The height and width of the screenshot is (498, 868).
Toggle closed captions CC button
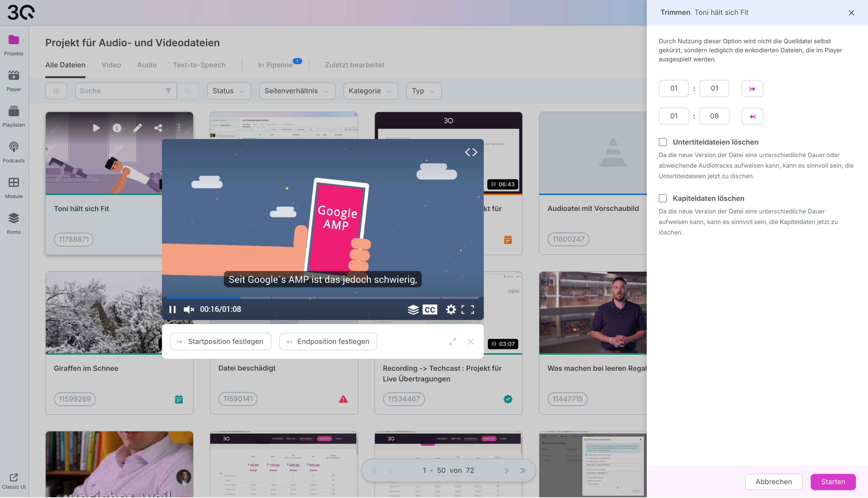429,309
